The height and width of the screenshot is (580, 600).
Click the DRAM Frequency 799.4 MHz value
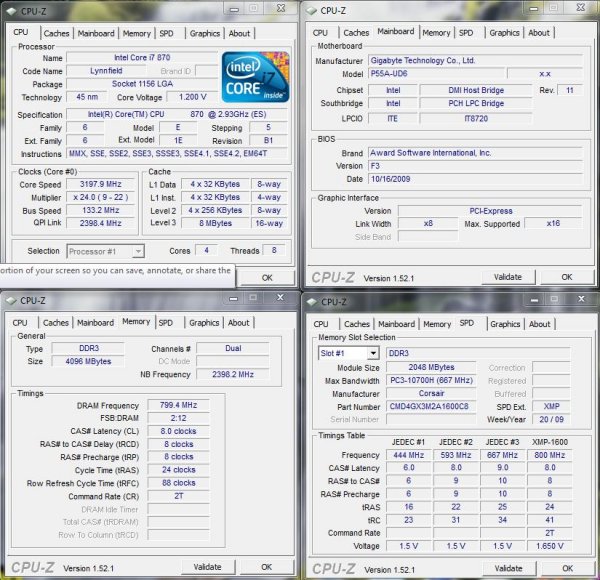click(x=178, y=405)
